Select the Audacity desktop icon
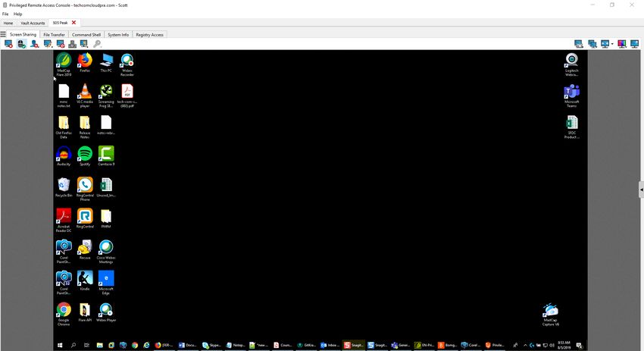Image resolution: width=644 pixels, height=351 pixels. (64, 155)
